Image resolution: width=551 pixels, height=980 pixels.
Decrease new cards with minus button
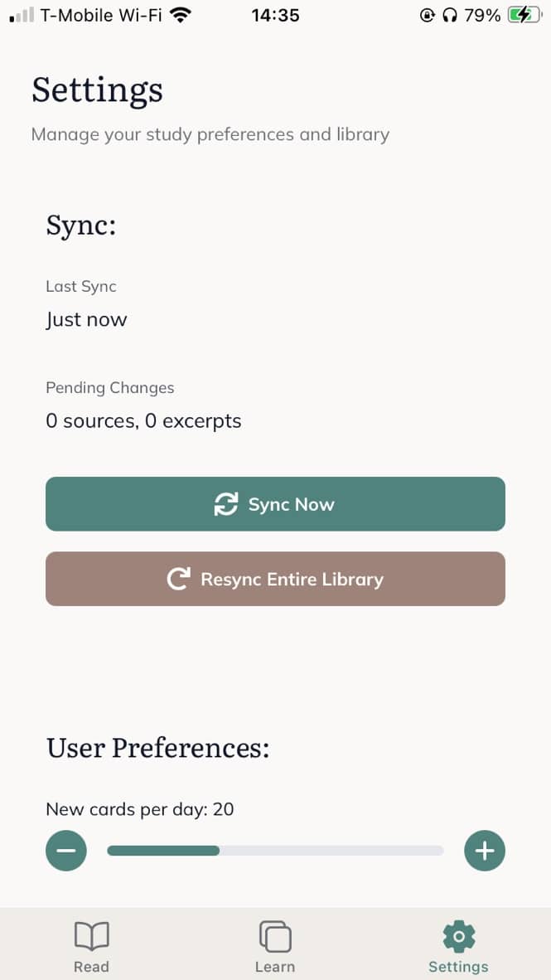[66, 850]
